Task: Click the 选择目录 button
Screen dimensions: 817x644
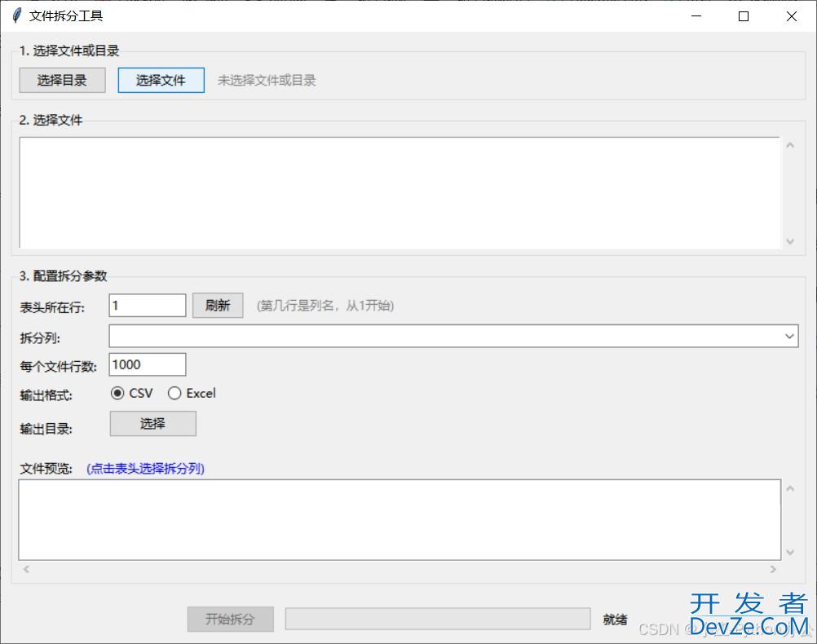Action: coord(62,80)
